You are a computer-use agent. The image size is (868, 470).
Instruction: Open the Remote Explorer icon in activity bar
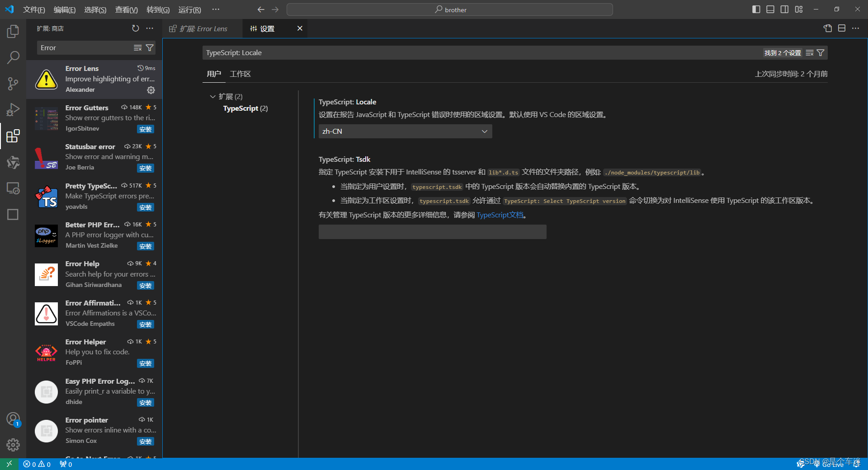pyautogui.click(x=13, y=188)
